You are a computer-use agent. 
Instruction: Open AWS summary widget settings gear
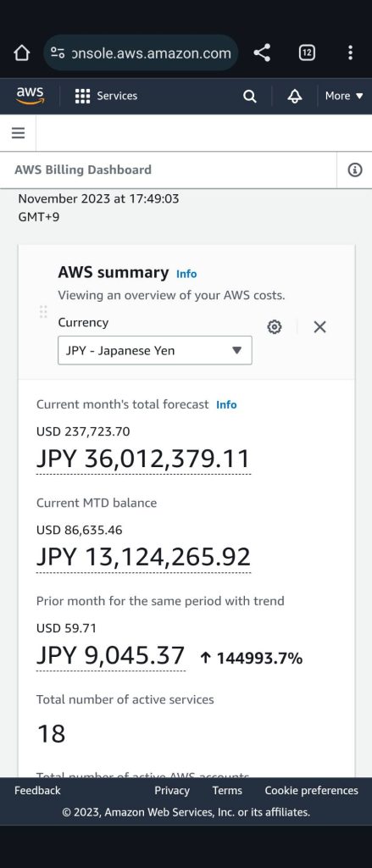274,327
